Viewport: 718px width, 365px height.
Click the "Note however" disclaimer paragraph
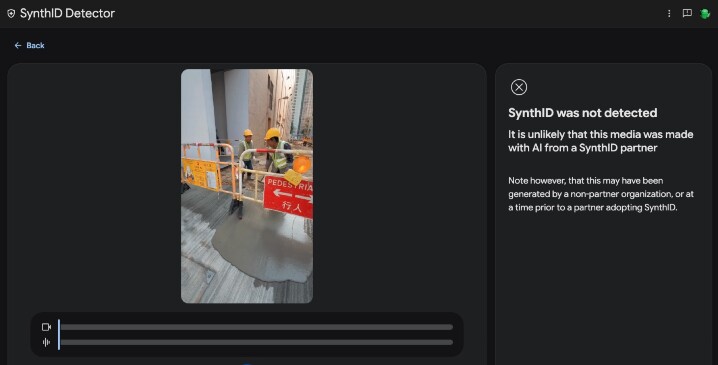click(601, 194)
